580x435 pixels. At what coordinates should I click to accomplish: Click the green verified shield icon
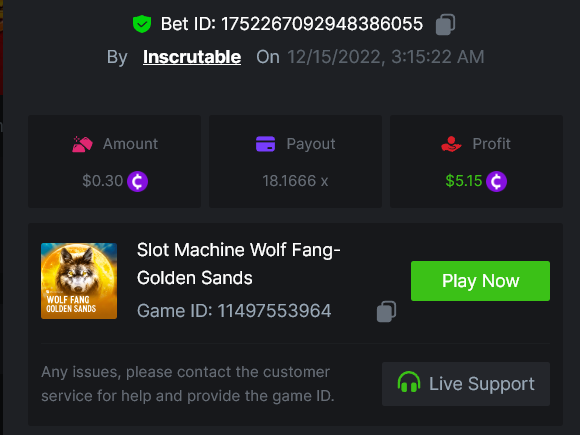click(142, 24)
